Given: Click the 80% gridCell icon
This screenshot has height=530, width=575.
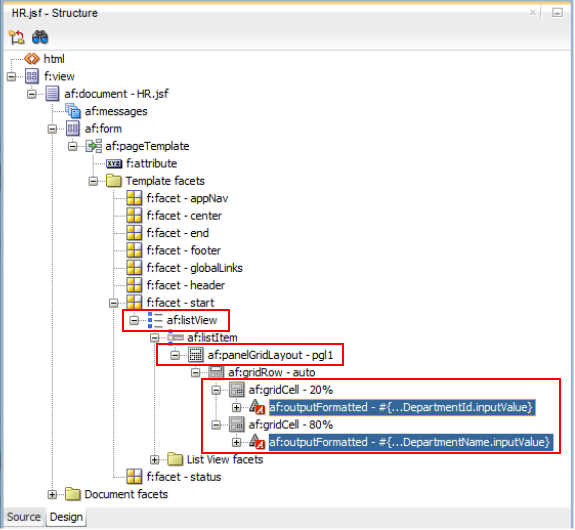Looking at the screenshot, I should 237,425.
